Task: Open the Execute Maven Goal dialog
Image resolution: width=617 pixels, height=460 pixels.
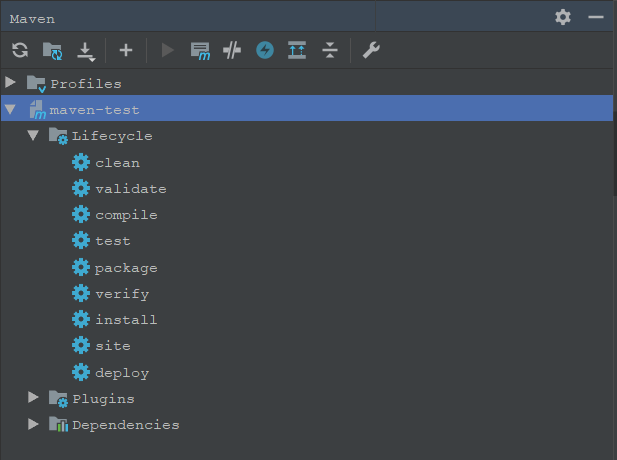Action: tap(200, 50)
